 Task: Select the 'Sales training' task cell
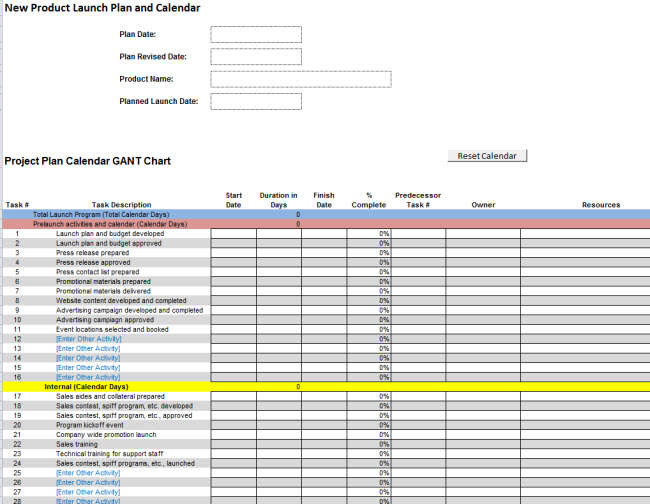pos(77,444)
